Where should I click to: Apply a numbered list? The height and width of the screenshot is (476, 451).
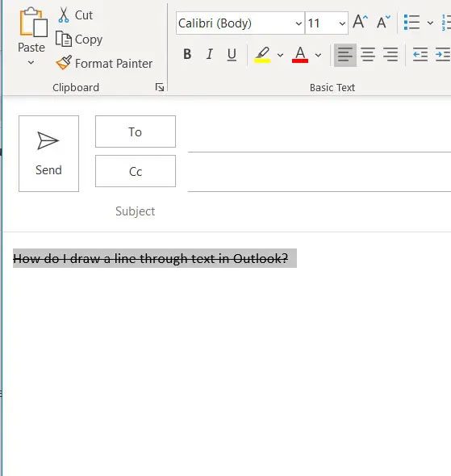point(446,23)
